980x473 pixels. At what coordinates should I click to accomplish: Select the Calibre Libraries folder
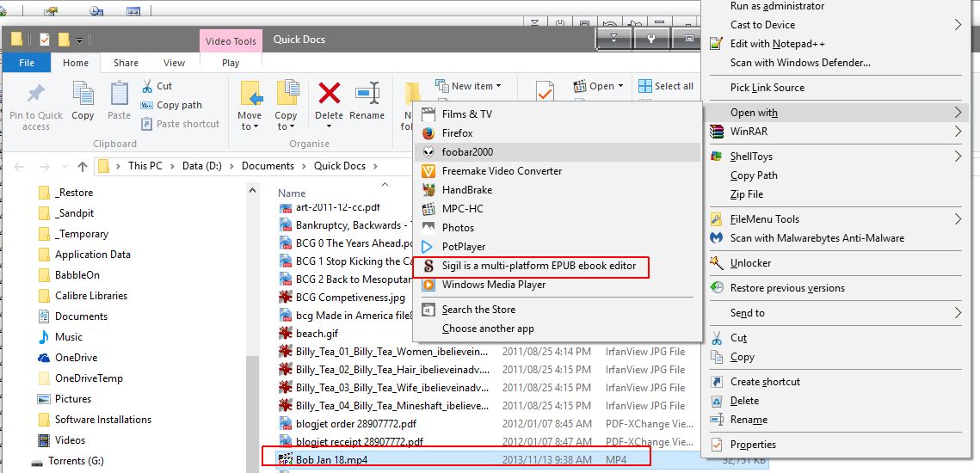coord(90,296)
